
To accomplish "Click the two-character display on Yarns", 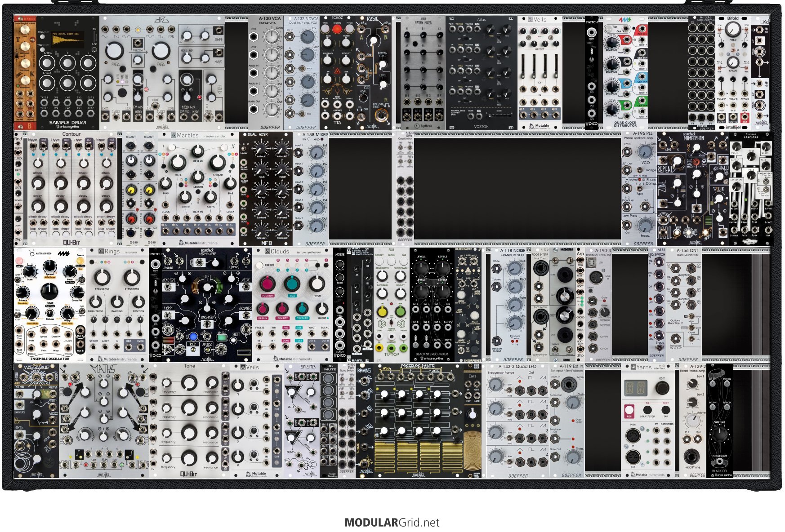I will click(x=635, y=387).
